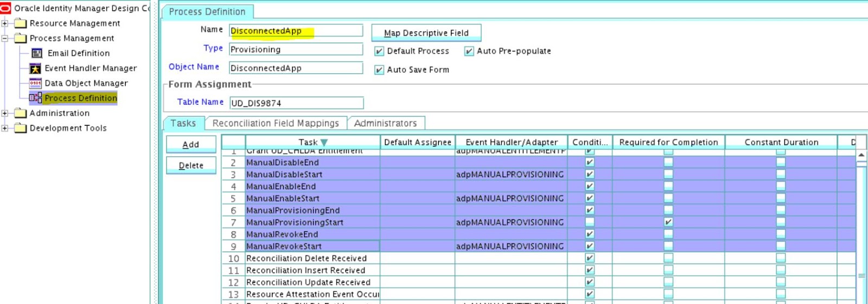868x304 pixels.
Task: Check Constant Duration for ManualEnableEnd
Action: tap(781, 186)
